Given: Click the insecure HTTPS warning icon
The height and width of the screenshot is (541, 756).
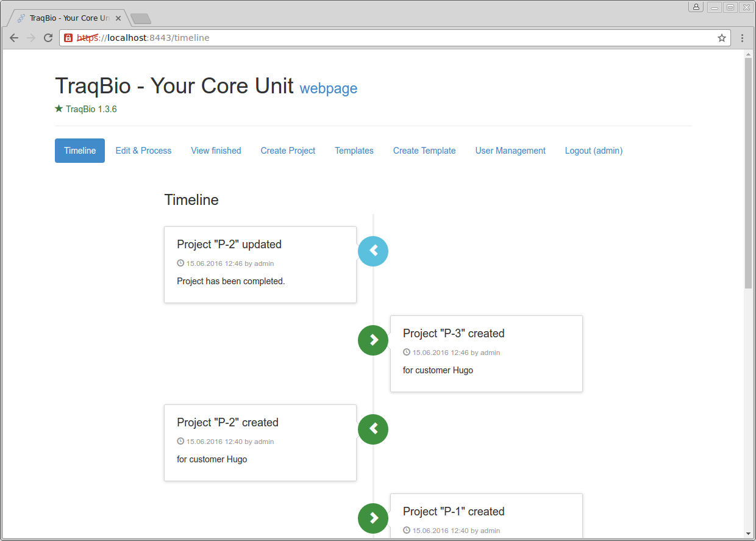Looking at the screenshot, I should point(68,38).
